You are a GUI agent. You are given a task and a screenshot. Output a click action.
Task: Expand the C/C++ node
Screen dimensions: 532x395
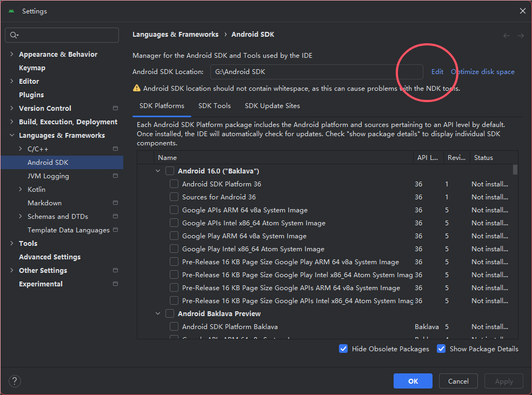point(21,149)
